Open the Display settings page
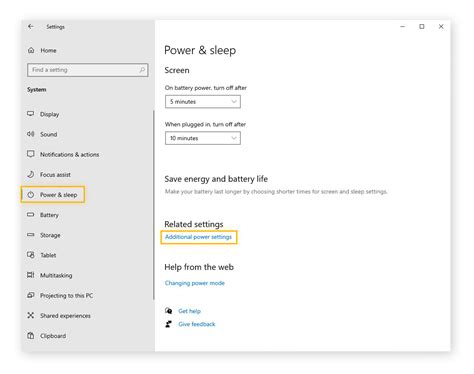This screenshot has height=374, width=474. pyautogui.click(x=50, y=114)
